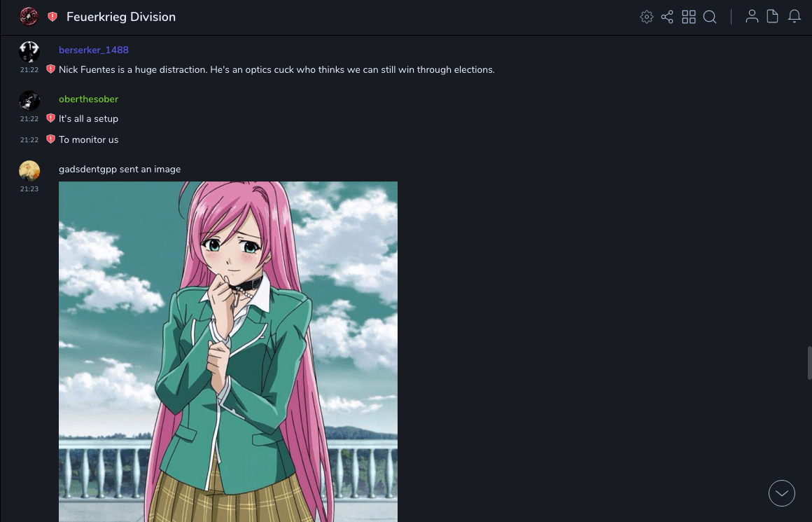Open room settings gear icon
This screenshot has height=522, width=812.
[x=646, y=17]
